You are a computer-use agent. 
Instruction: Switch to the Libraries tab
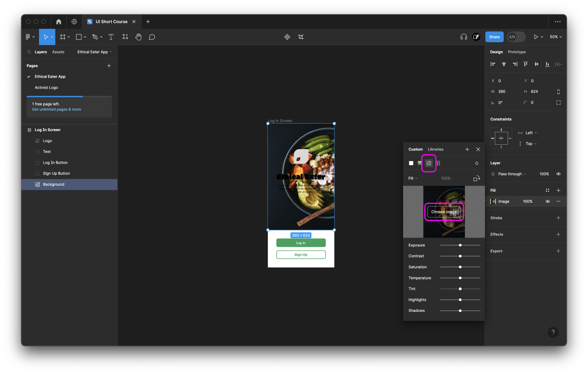tap(435, 149)
